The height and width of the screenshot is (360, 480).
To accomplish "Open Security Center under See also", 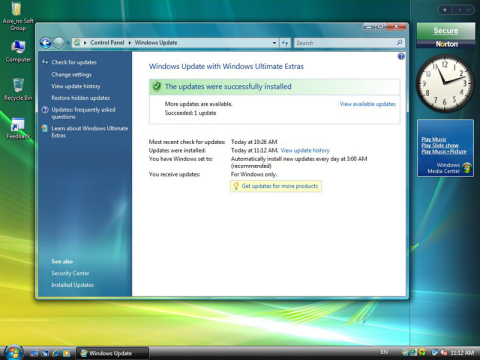I will tap(70, 273).
